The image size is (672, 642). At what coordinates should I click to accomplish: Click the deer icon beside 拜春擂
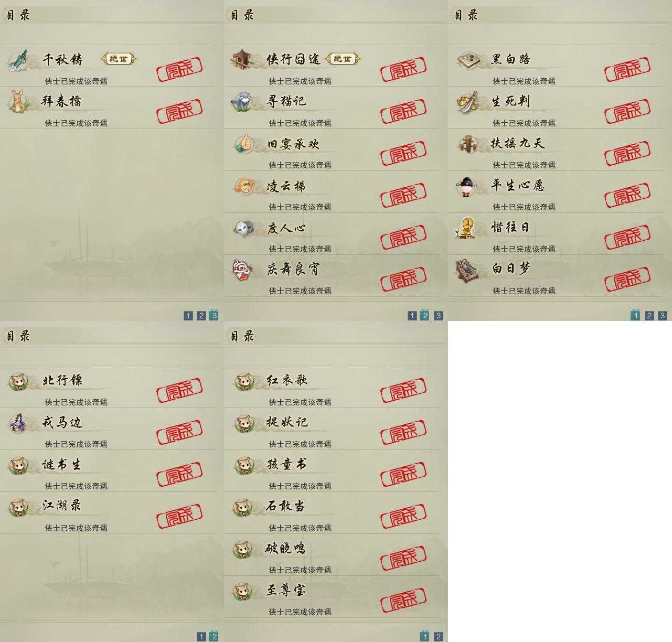[x=19, y=101]
